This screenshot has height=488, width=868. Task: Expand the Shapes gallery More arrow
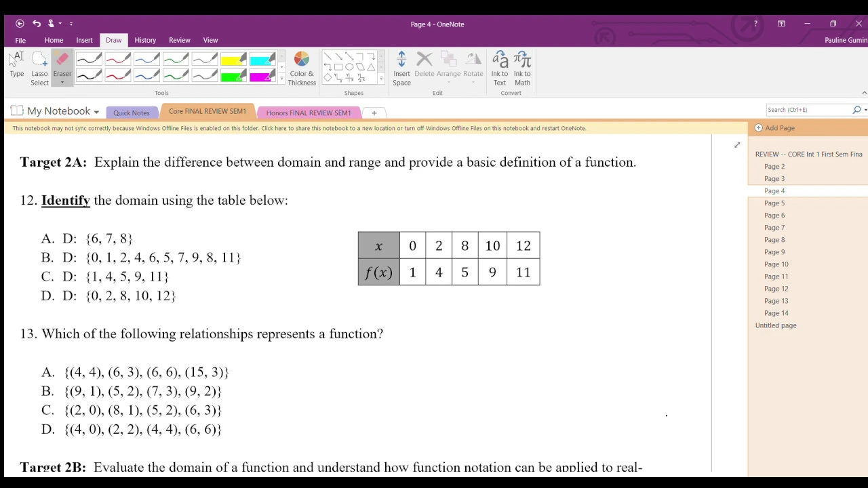pos(380,79)
